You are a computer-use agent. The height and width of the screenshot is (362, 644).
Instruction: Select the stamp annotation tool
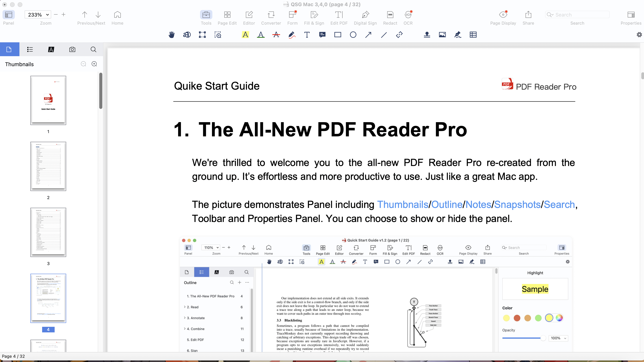[x=427, y=35]
